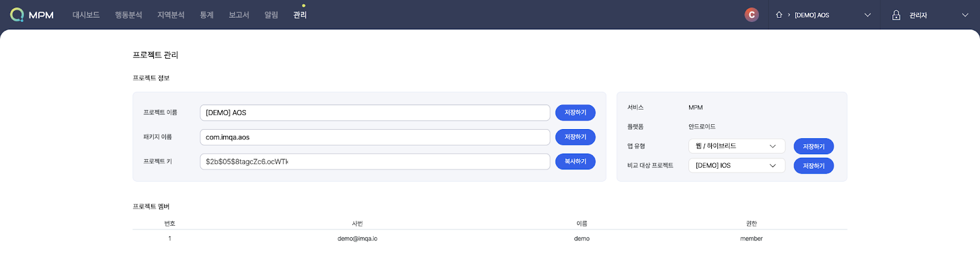The height and width of the screenshot is (271, 980).
Task: Select the 통계 menu item
Action: (x=206, y=15)
